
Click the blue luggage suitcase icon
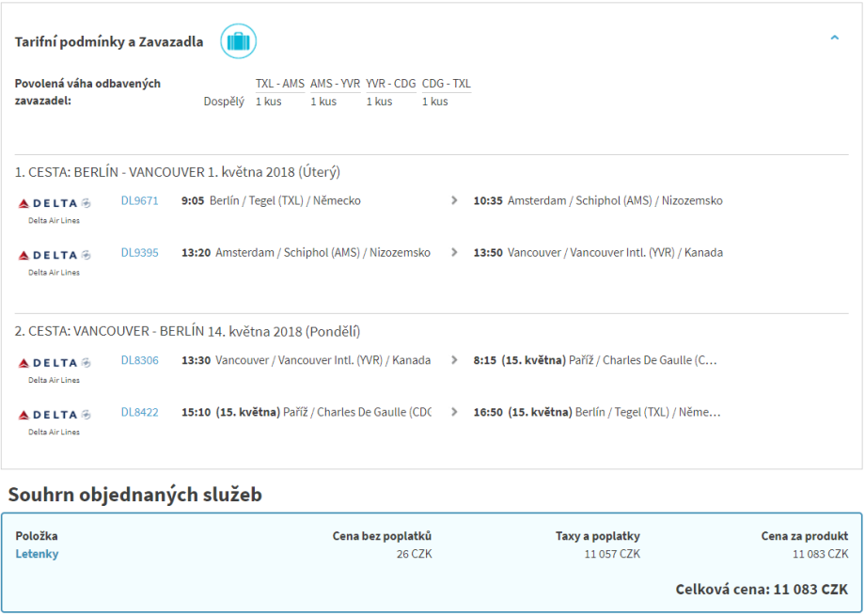point(238,41)
